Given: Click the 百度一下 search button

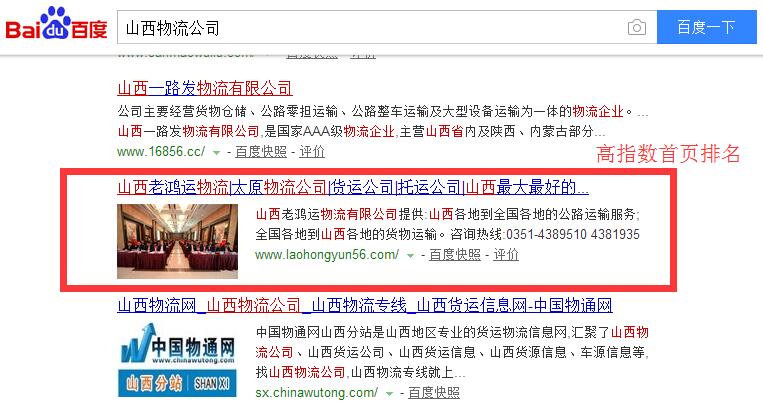Looking at the screenshot, I should tap(707, 27).
